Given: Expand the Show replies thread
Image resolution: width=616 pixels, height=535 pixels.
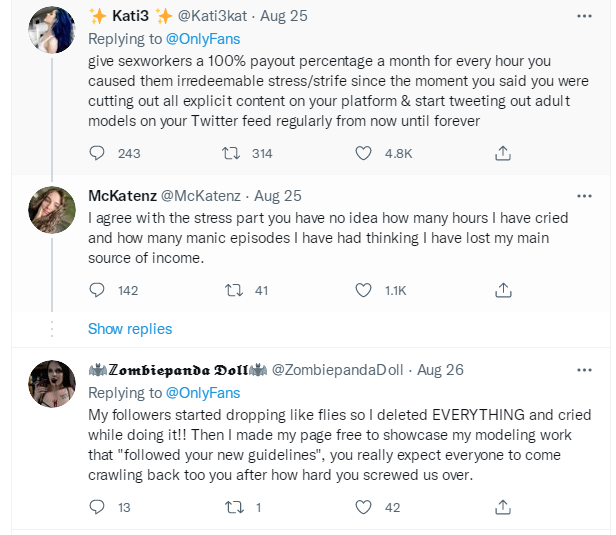Looking at the screenshot, I should point(130,329).
